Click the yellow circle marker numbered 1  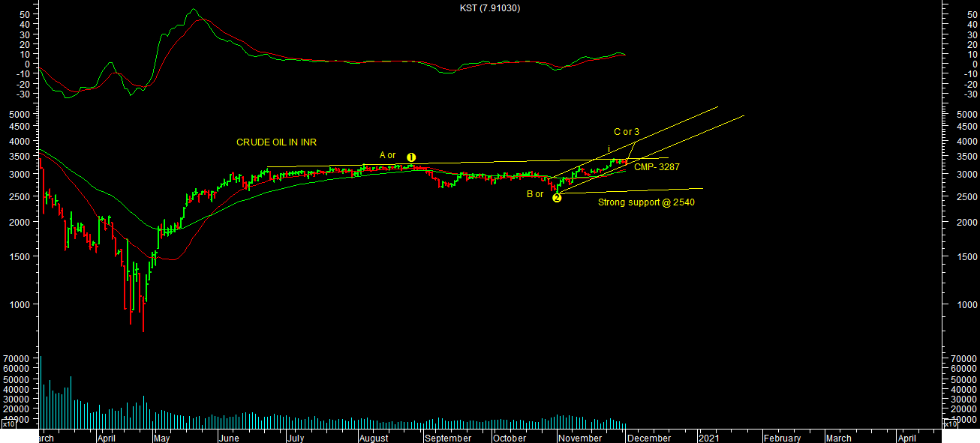point(411,157)
